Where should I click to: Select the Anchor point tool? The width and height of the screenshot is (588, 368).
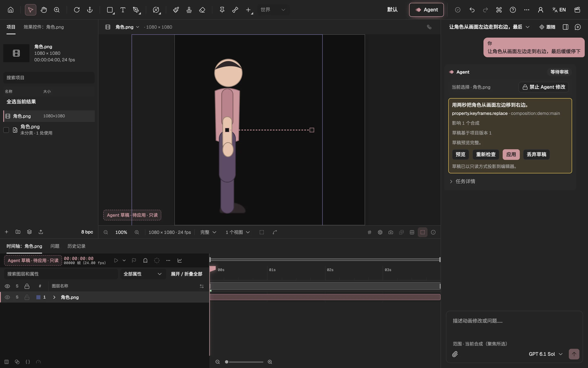(90, 10)
